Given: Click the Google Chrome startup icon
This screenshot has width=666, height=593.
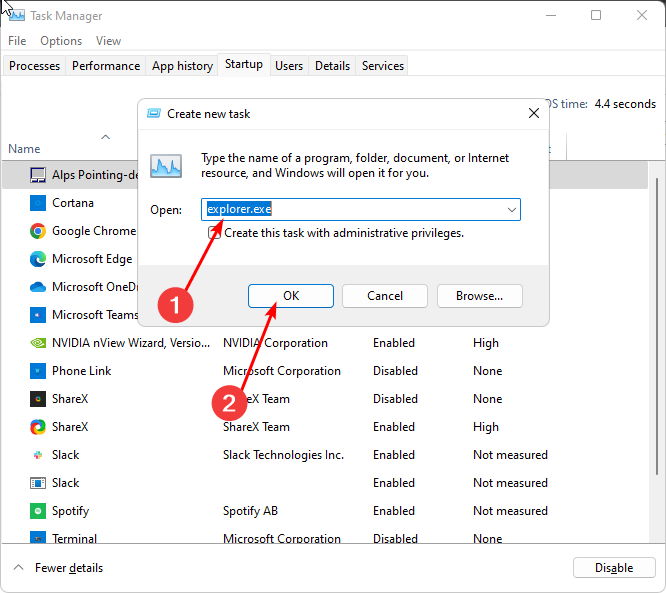Looking at the screenshot, I should [38, 231].
